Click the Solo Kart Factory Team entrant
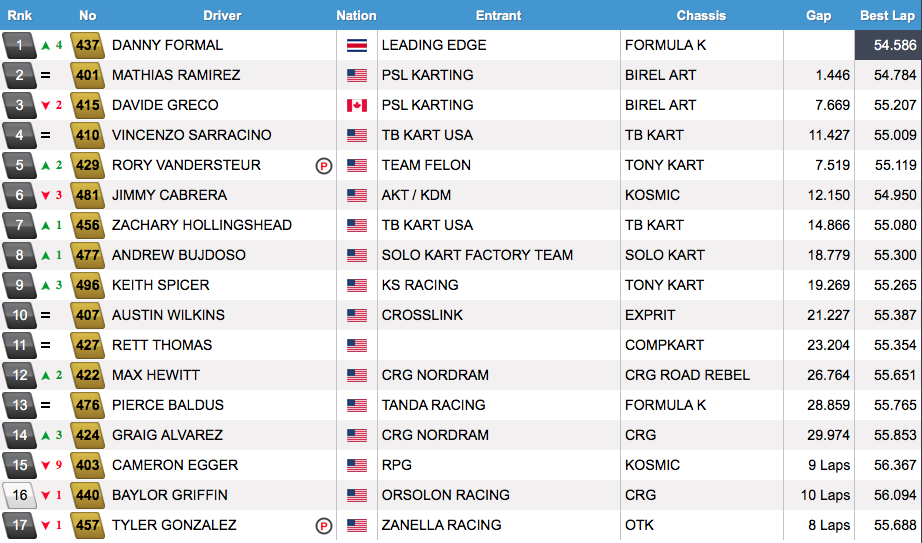The width and height of the screenshot is (922, 543). (477, 255)
